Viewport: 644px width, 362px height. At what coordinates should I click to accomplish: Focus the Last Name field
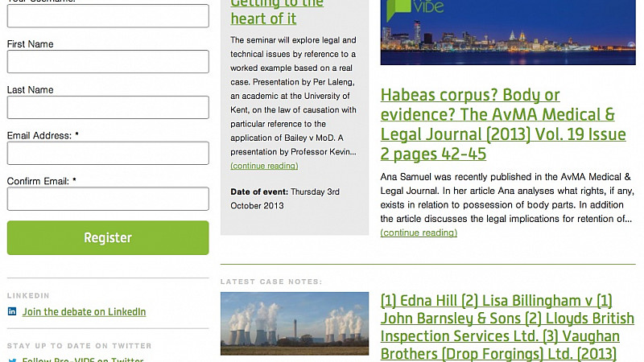[108, 107]
